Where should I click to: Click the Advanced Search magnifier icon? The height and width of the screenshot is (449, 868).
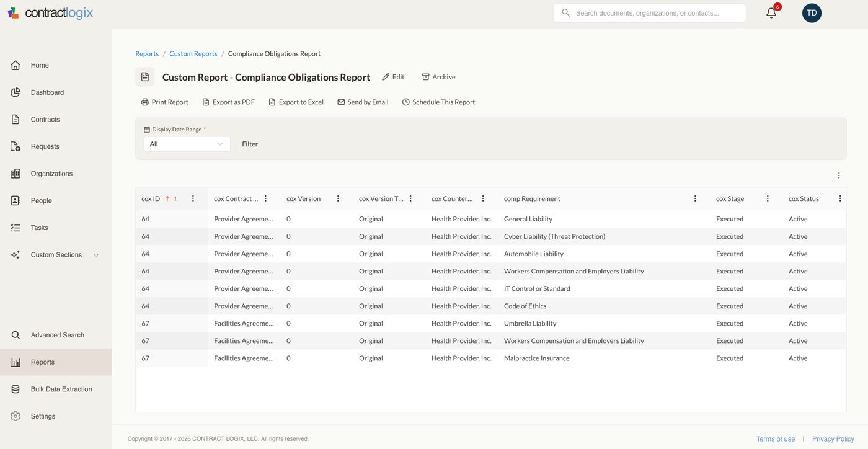coord(15,335)
